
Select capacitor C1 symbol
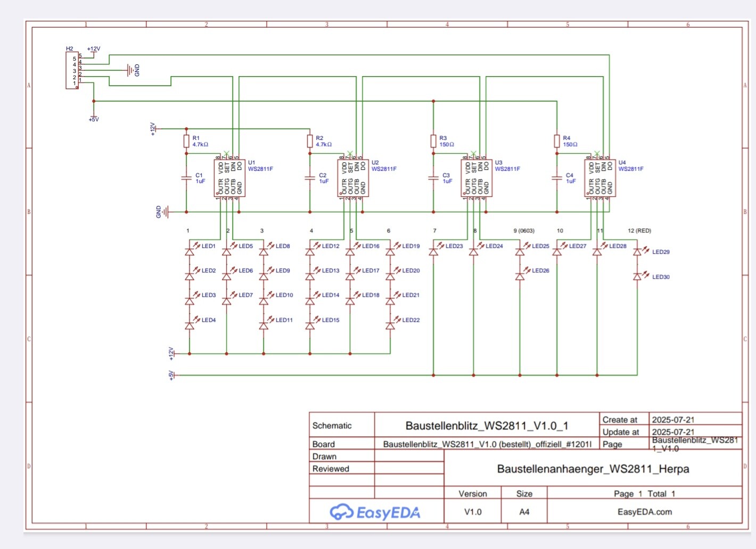[x=186, y=178]
